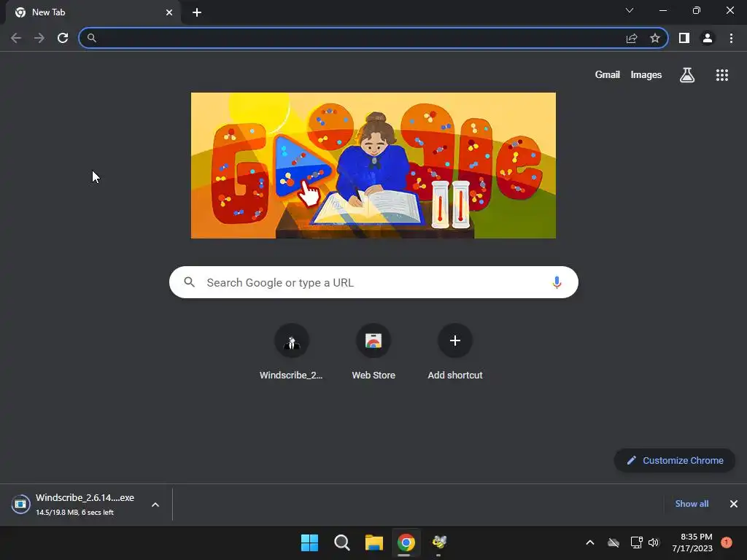Toggle the Chrome side panel
This screenshot has width=747, height=560.
click(x=684, y=38)
